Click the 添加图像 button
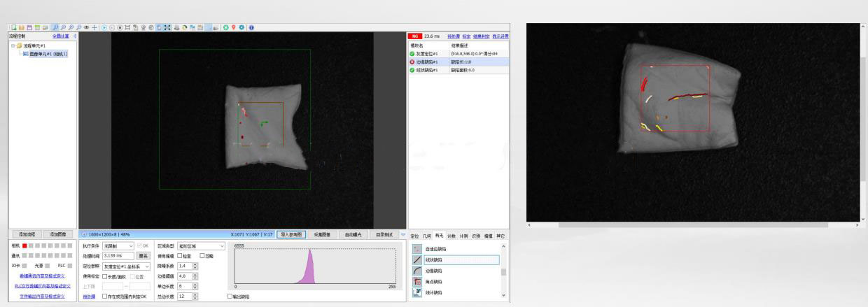 click(x=59, y=234)
